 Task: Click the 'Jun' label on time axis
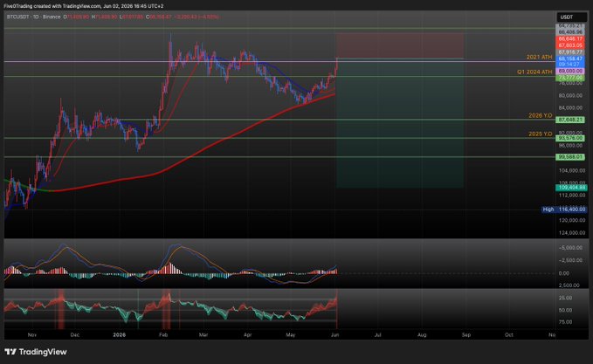coord(334,335)
